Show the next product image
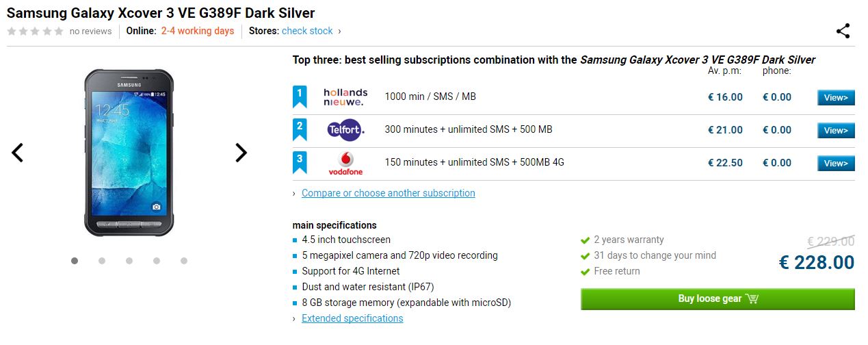 coord(241,153)
